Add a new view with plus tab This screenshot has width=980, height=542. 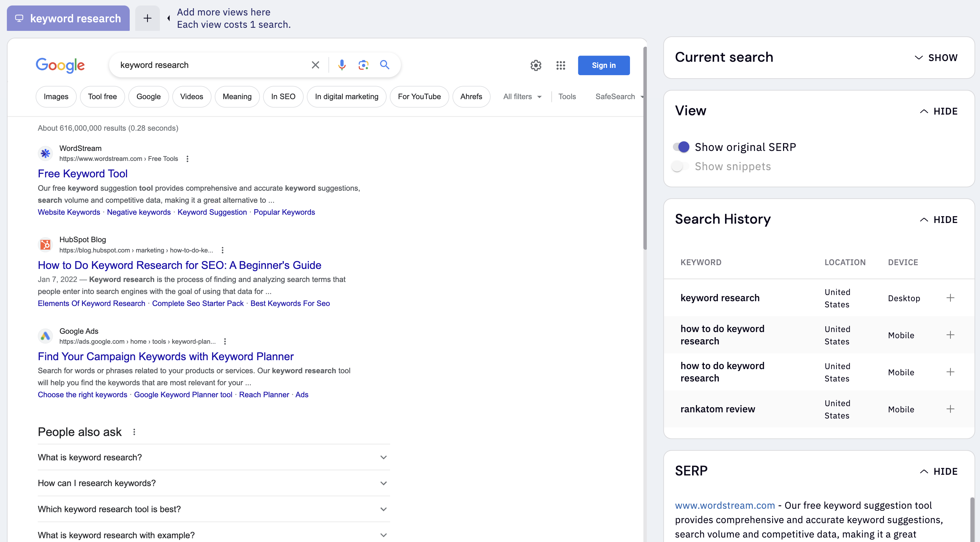click(147, 18)
